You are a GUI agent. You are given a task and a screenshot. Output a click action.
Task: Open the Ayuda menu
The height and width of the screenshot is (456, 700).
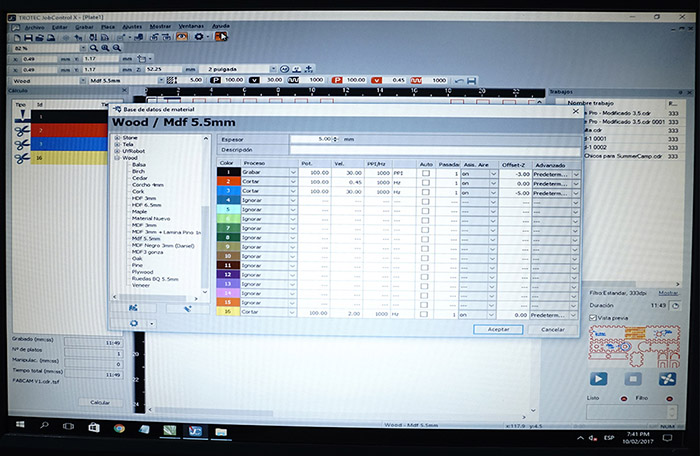coord(221,26)
